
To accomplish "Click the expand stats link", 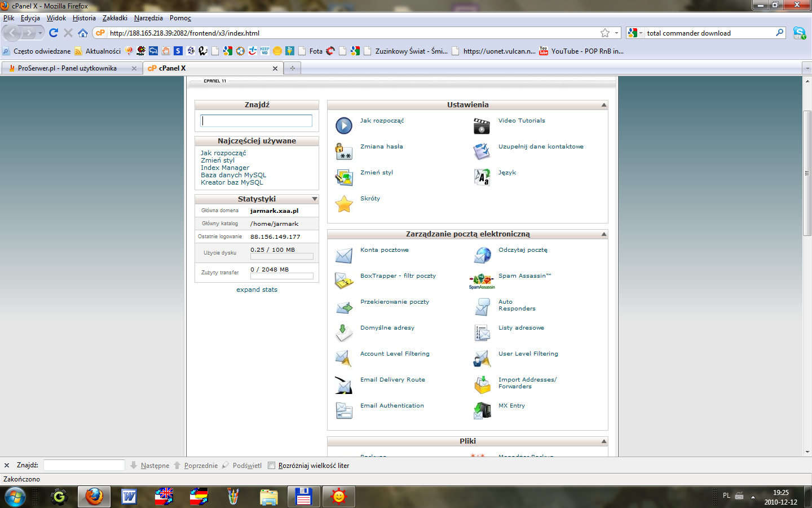I will (x=257, y=290).
